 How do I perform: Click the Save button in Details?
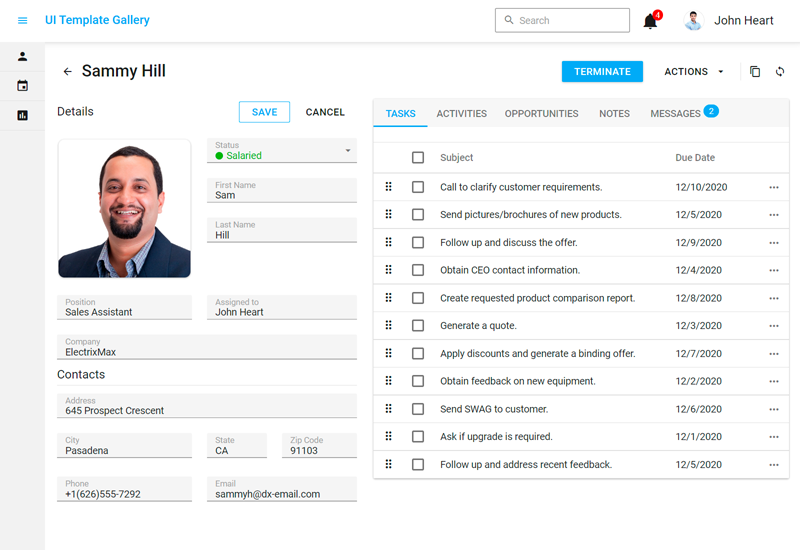(264, 112)
